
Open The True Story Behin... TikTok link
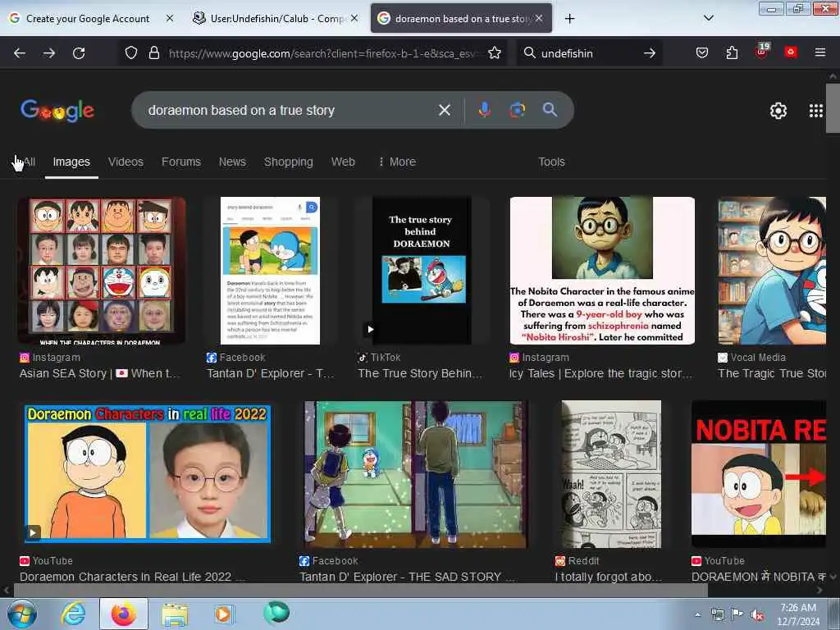click(x=420, y=373)
